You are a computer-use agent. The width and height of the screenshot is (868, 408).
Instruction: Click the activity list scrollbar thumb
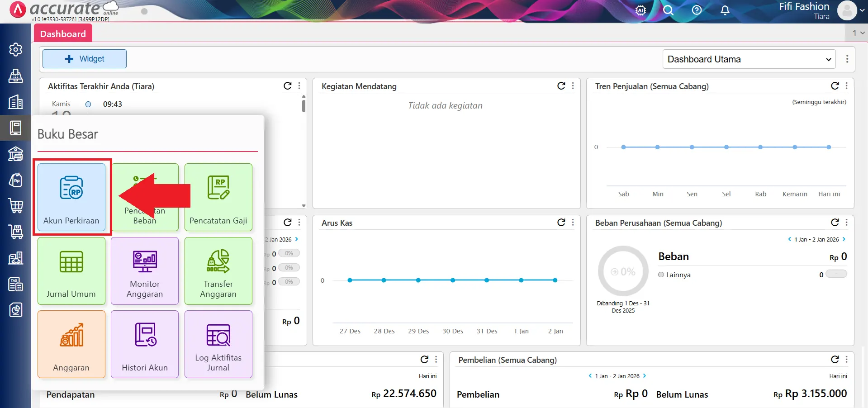click(304, 106)
